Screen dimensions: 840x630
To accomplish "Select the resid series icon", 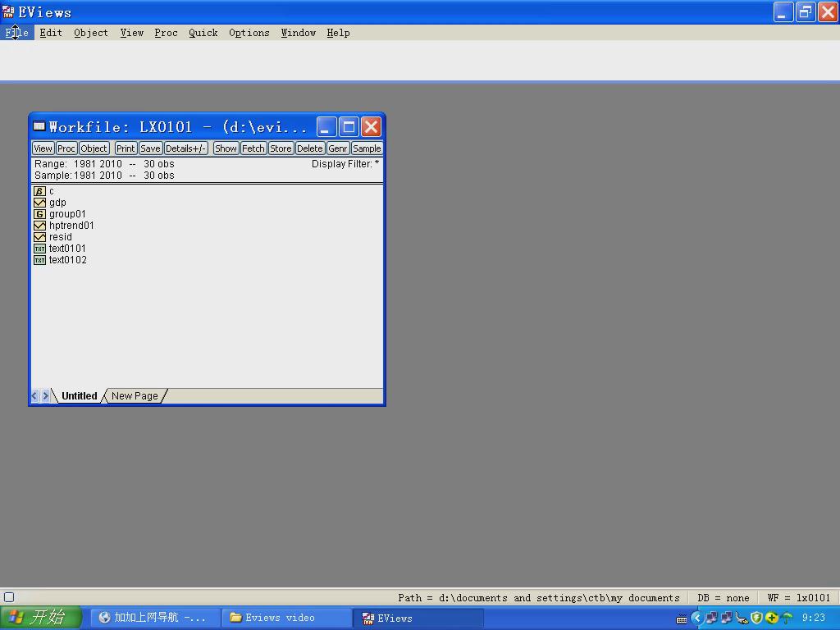I will [x=39, y=237].
